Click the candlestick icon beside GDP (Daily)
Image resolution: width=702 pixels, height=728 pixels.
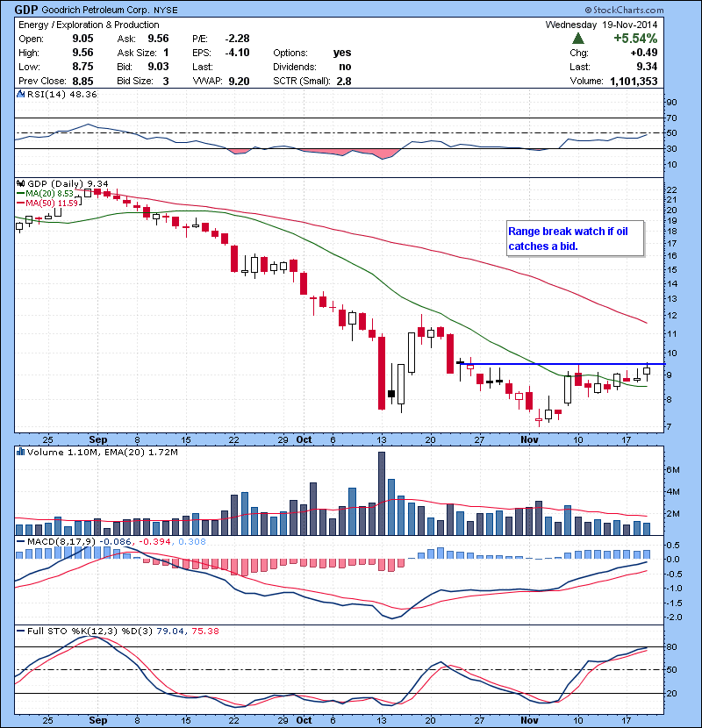[x=20, y=184]
